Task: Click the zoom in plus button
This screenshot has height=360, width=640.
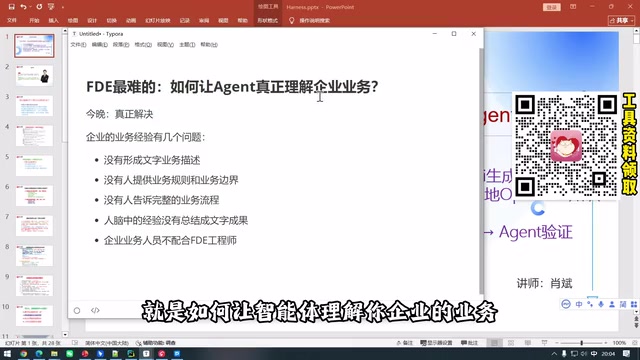Action: pyautogui.click(x=606, y=343)
